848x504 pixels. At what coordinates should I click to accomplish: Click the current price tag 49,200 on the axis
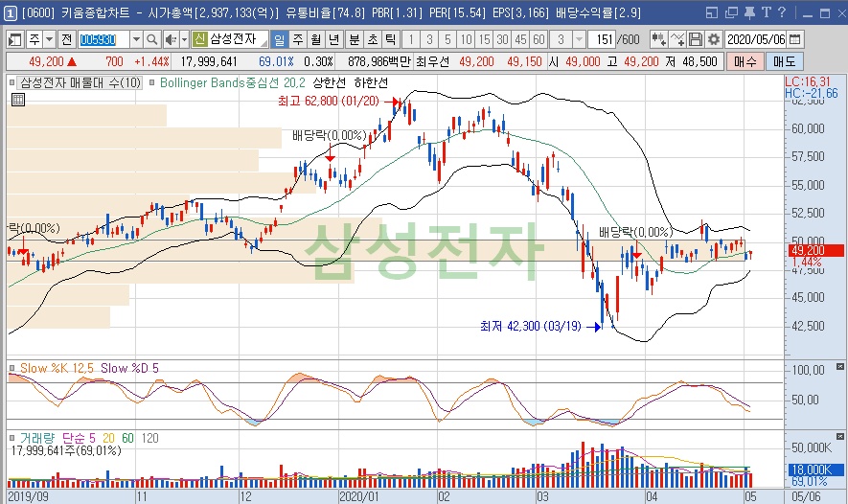tap(814, 250)
